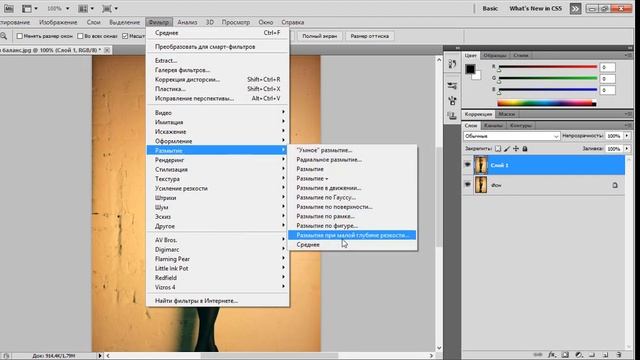Click the red R channel slider
This screenshot has height=360, width=640.
click(x=548, y=67)
